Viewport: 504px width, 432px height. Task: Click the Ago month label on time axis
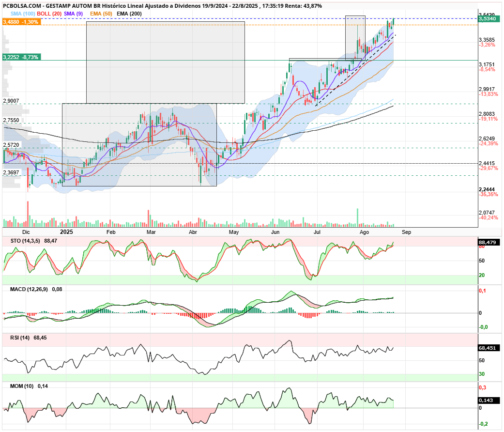tap(364, 232)
